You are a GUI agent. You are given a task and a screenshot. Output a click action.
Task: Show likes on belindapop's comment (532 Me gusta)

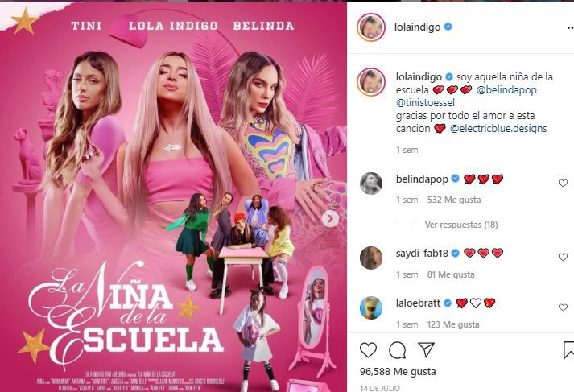(454, 200)
